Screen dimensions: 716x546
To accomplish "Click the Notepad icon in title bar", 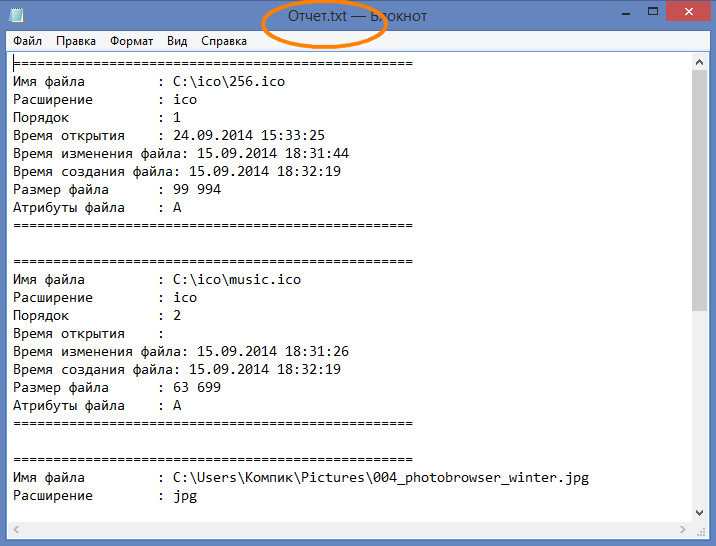I will 18,16.
